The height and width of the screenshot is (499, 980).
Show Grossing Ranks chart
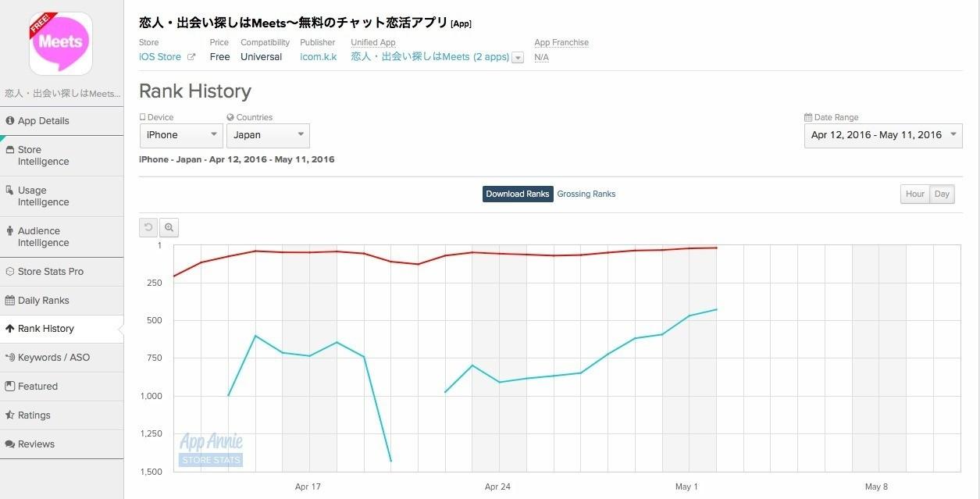pos(586,194)
